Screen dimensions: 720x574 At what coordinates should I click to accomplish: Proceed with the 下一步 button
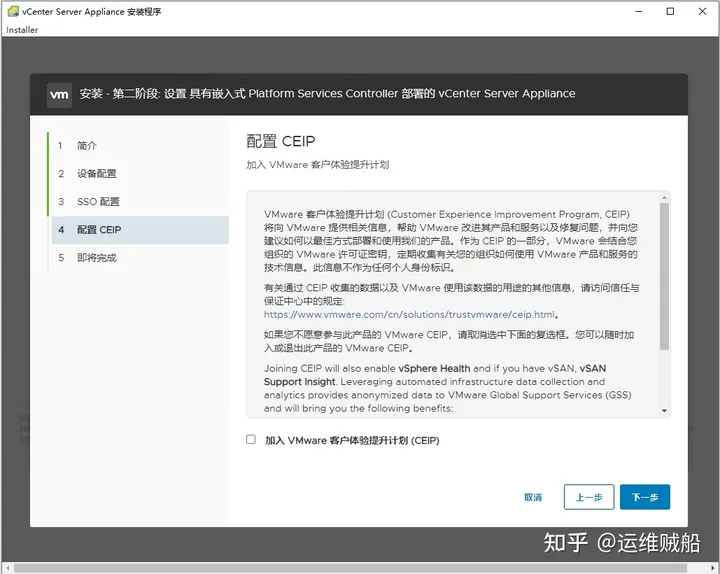click(645, 497)
